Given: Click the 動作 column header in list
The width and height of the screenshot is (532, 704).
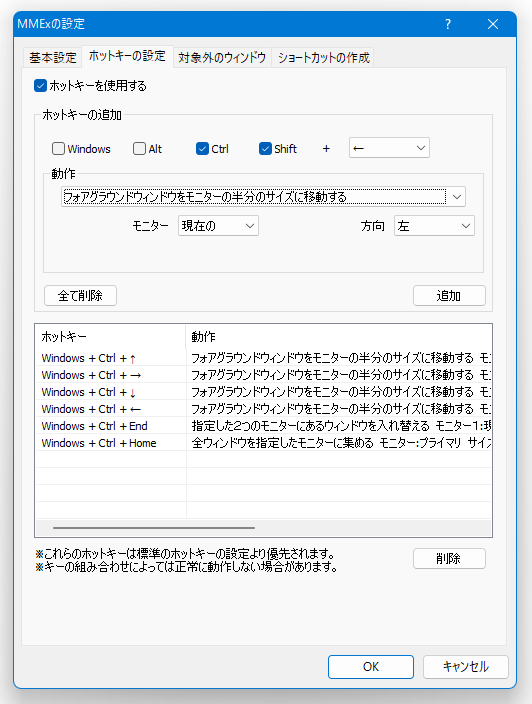Looking at the screenshot, I should [339, 337].
